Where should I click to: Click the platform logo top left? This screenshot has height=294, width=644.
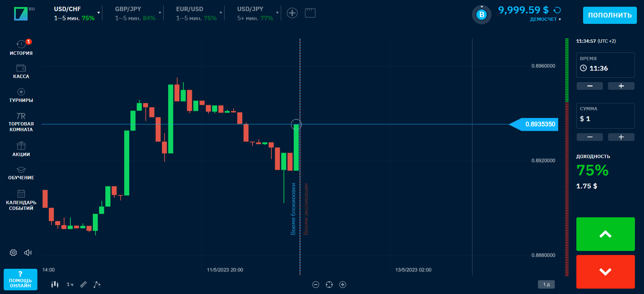point(21,14)
